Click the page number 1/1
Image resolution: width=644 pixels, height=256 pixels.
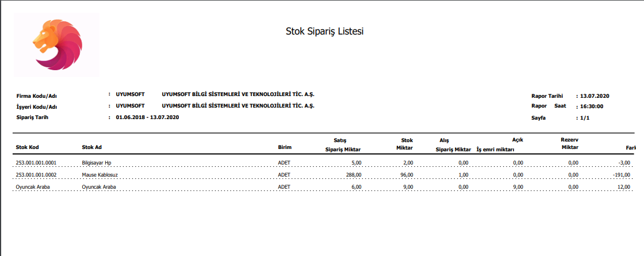click(585, 117)
